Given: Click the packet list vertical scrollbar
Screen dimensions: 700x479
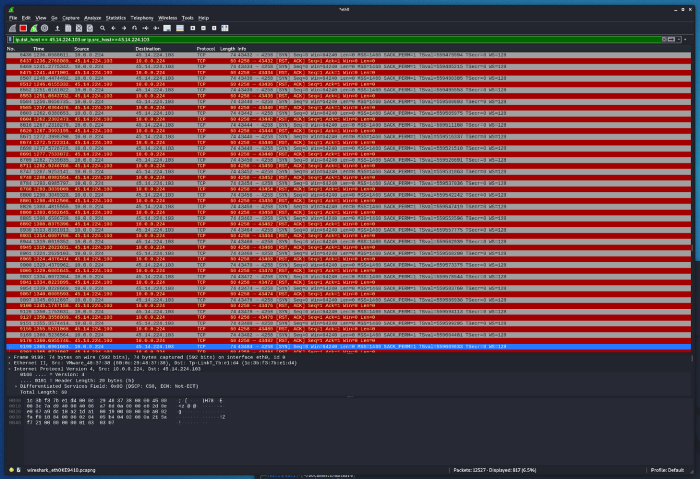Looking at the screenshot, I should 693,201.
